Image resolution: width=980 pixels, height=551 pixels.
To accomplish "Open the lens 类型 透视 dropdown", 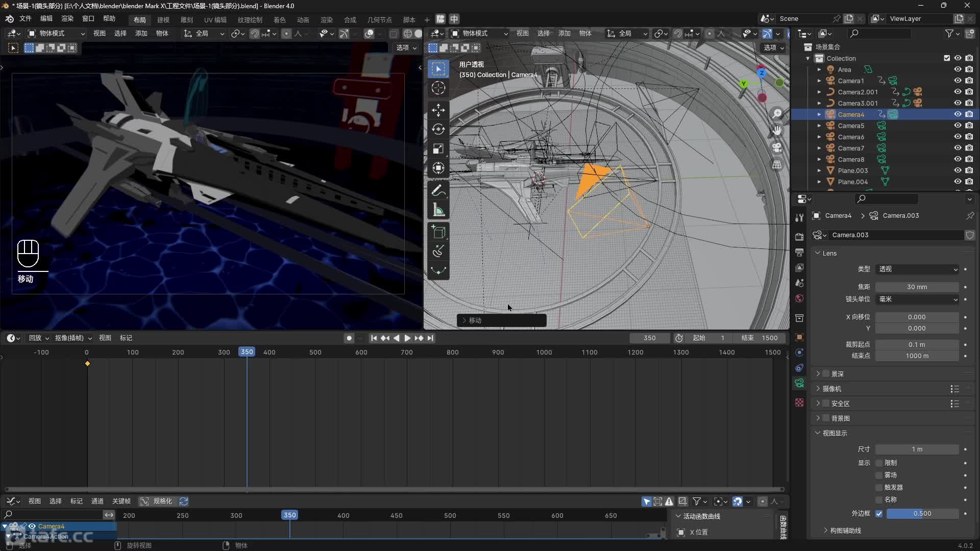I will tap(917, 269).
